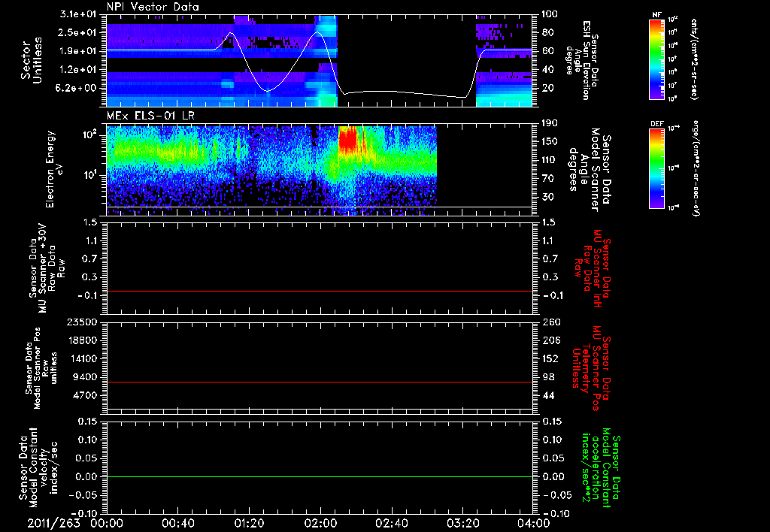Click the Model Scanner Pos Raw unitless title
This screenshot has width=770, height=532.
coord(41,368)
